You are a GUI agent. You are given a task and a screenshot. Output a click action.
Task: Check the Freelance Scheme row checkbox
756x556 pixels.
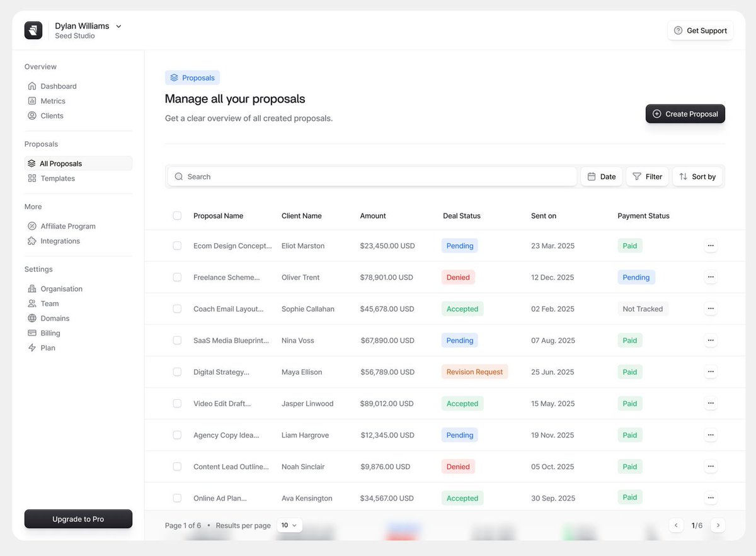[x=177, y=277]
